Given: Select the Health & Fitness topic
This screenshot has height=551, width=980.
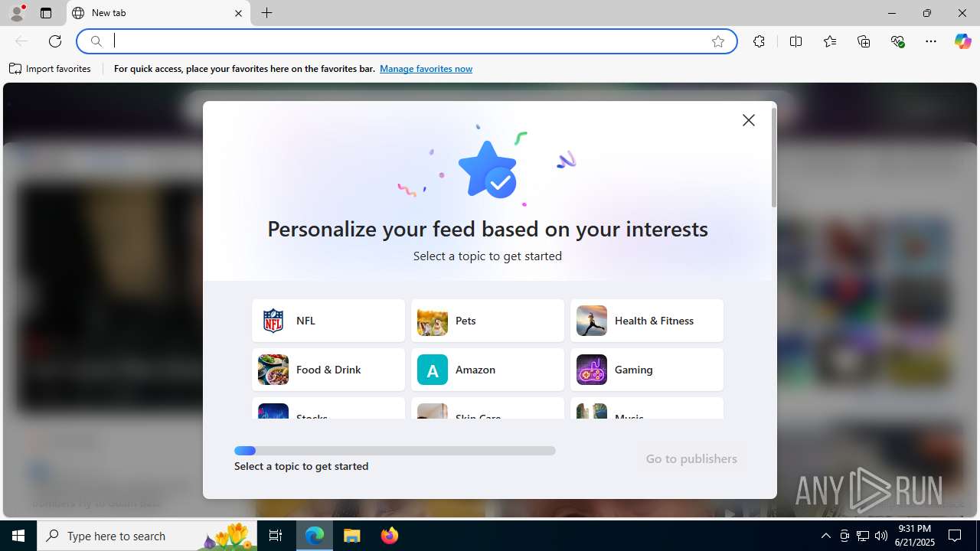Looking at the screenshot, I should [647, 321].
